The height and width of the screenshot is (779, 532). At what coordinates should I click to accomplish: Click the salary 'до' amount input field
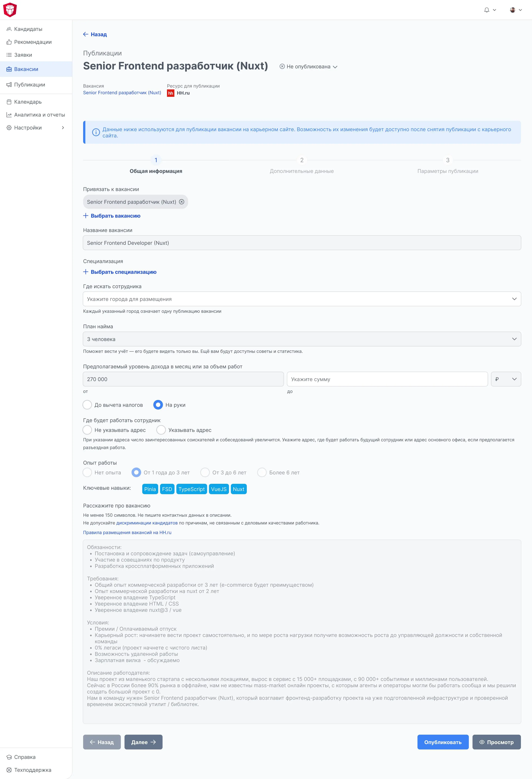[387, 379]
